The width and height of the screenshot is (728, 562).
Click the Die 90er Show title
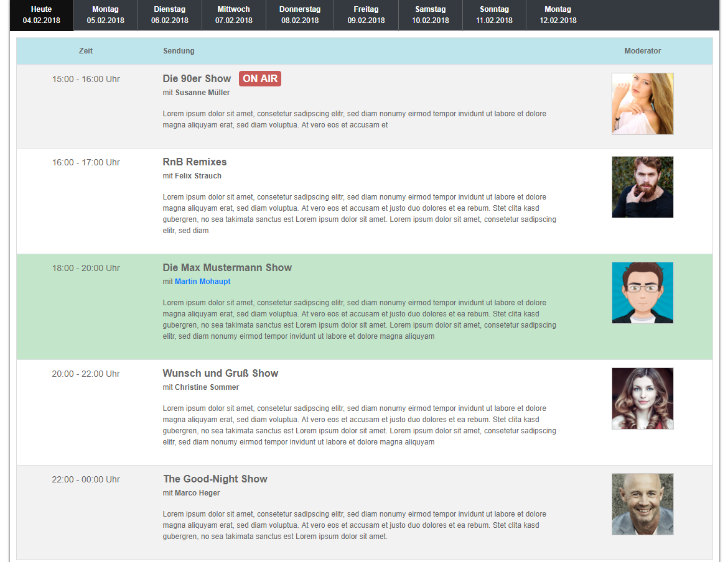197,78
